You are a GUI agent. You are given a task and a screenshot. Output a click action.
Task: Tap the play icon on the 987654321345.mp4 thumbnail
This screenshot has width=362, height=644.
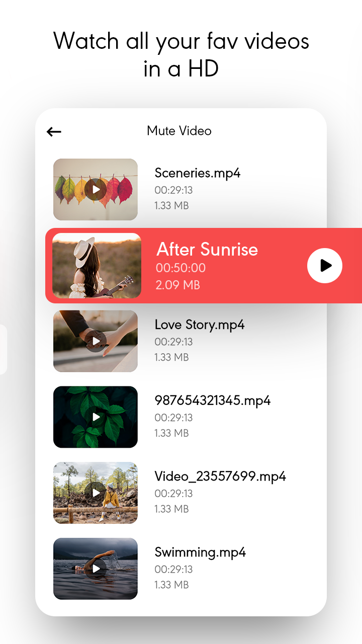point(96,417)
